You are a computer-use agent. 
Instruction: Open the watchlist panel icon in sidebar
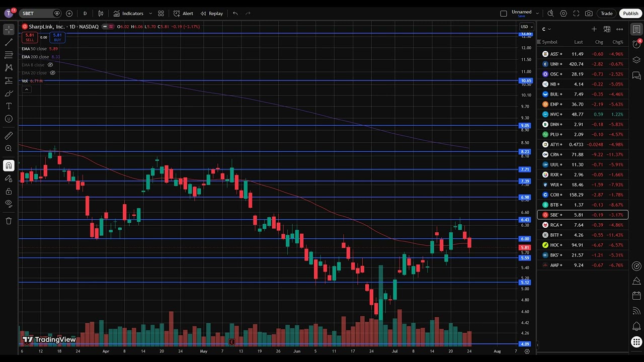pyautogui.click(x=636, y=29)
